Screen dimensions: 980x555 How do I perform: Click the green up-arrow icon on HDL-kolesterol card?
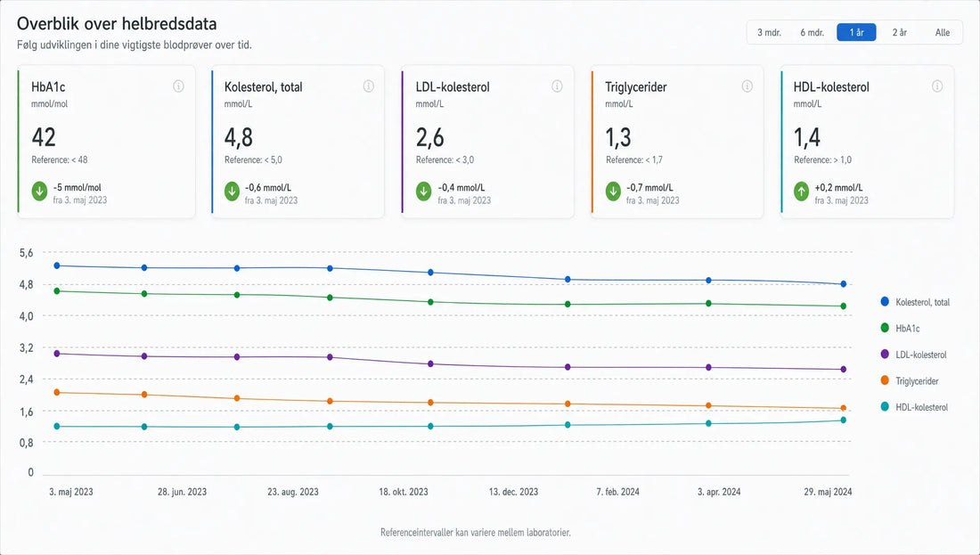(801, 192)
